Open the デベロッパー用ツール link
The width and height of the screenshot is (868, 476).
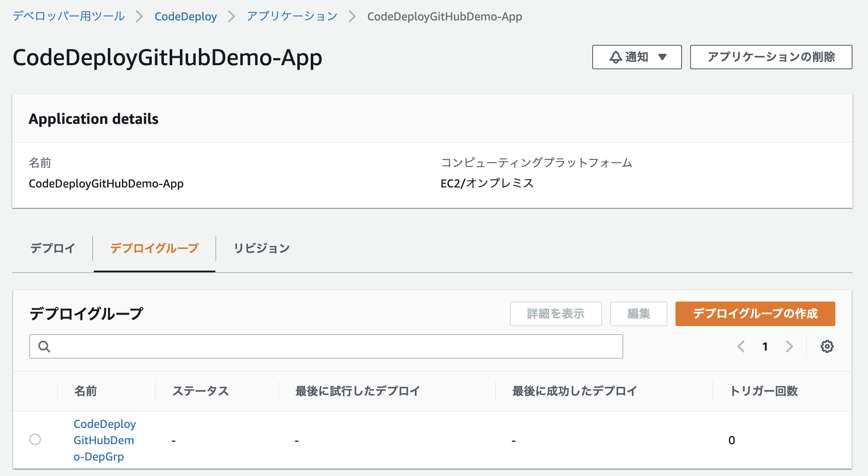[x=68, y=16]
